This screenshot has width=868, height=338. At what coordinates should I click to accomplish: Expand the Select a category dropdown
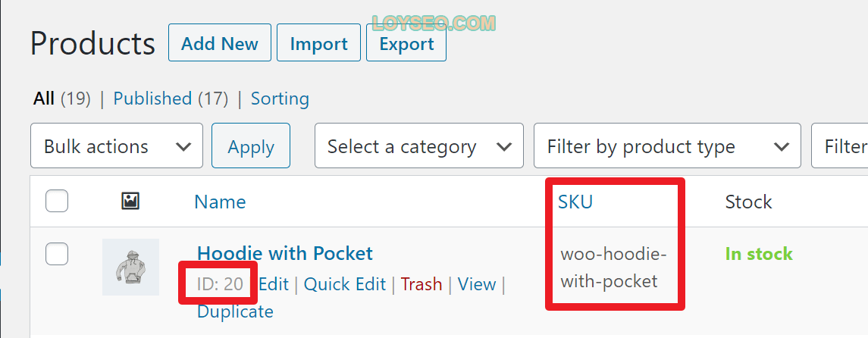419,146
